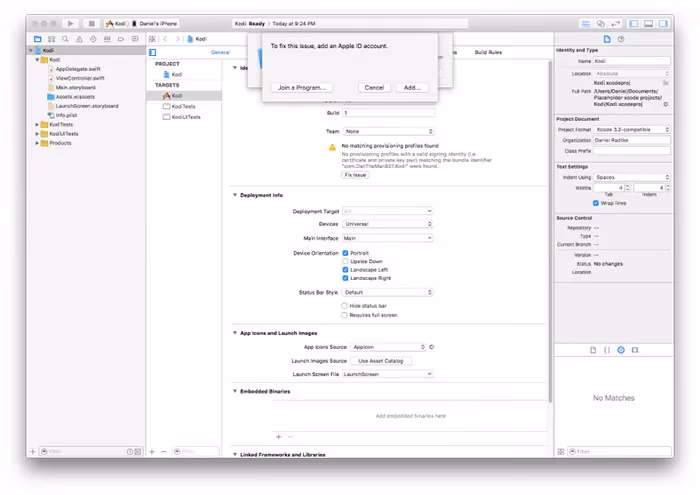Viewport: 700px width, 495px height.
Task: Show the Quick Help inspector
Action: pyautogui.click(x=621, y=39)
